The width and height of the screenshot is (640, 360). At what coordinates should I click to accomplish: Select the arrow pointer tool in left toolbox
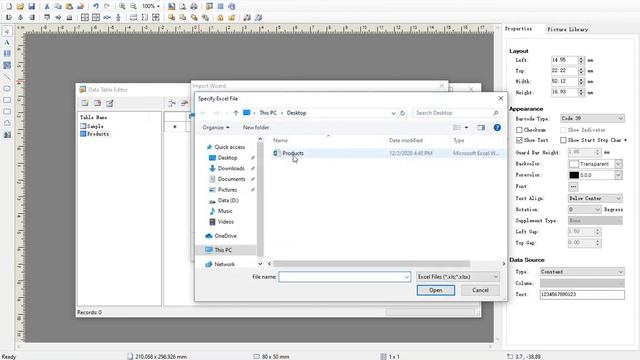pyautogui.click(x=7, y=31)
